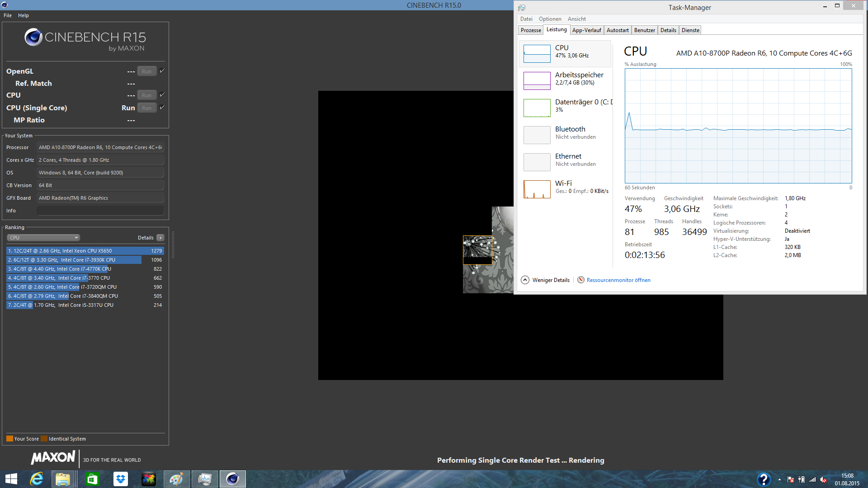Viewport: 868px width, 488px height.
Task: Click the Cinebench render preview tile
Action: pyautogui.click(x=477, y=250)
